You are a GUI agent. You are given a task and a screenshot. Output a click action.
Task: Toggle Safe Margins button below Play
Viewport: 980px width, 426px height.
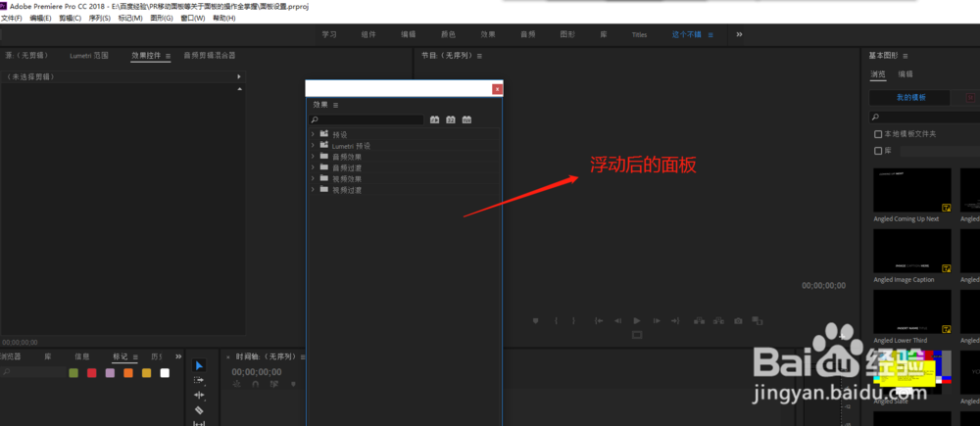click(637, 335)
